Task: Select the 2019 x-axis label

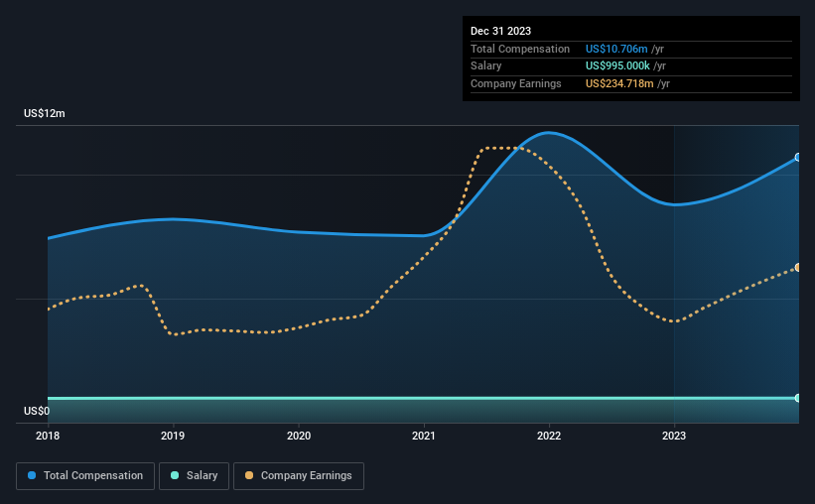Action: coord(173,436)
